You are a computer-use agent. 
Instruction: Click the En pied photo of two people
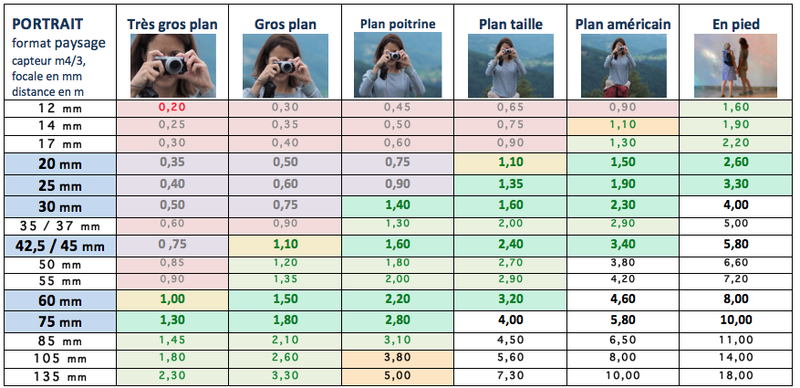tap(735, 65)
